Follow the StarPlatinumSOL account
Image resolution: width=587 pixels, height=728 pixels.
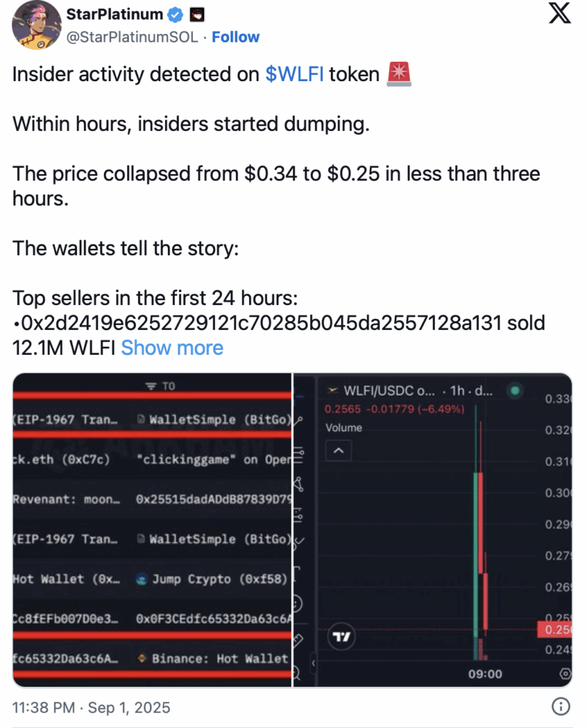[236, 37]
